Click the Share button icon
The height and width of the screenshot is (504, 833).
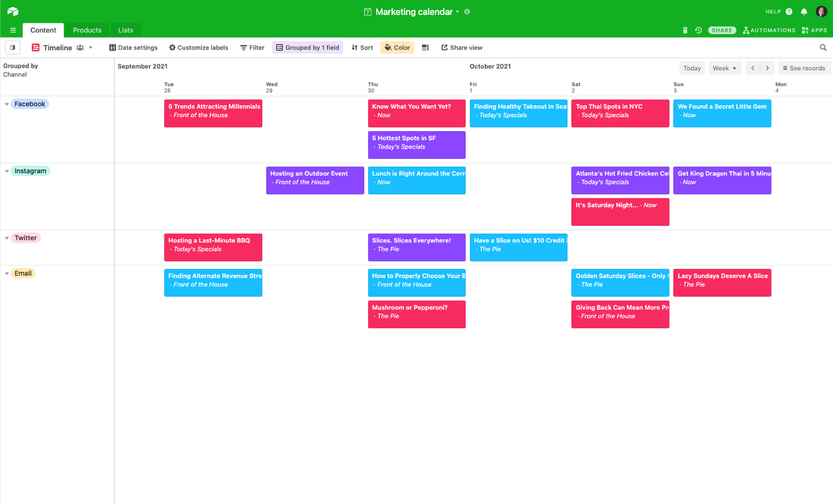pyautogui.click(x=722, y=30)
